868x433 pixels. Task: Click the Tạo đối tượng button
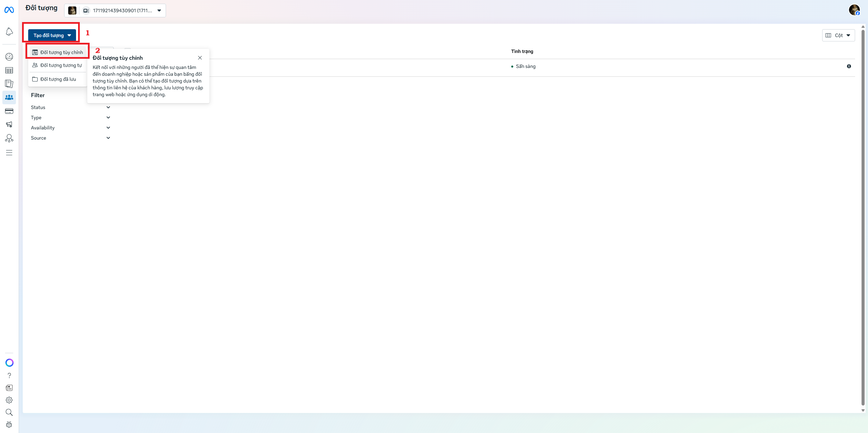pos(51,35)
